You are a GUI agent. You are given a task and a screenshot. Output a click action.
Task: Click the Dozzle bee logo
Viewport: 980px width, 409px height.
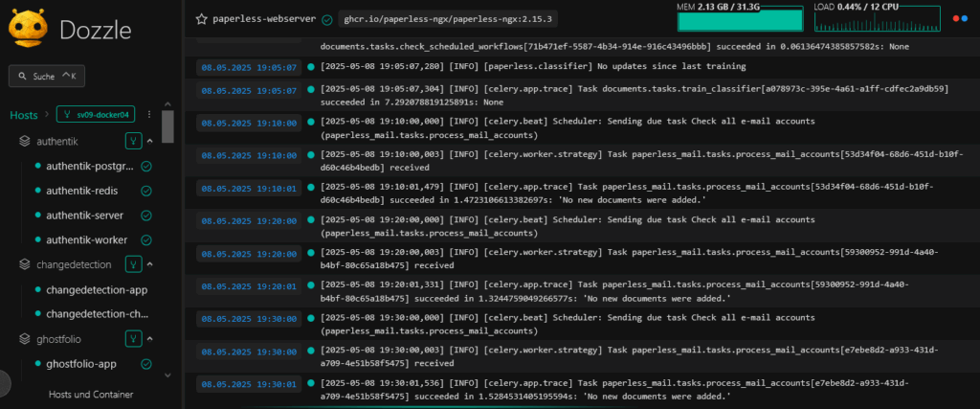click(28, 28)
